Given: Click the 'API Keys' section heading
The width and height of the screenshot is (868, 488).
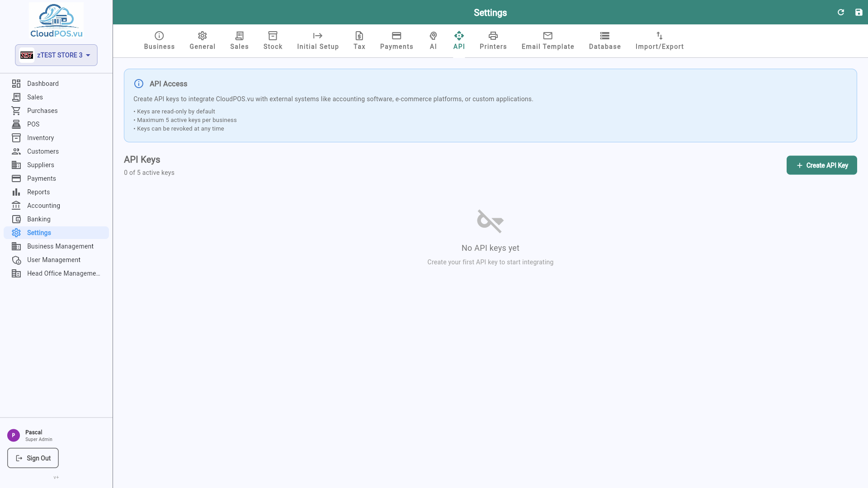Looking at the screenshot, I should tap(142, 160).
